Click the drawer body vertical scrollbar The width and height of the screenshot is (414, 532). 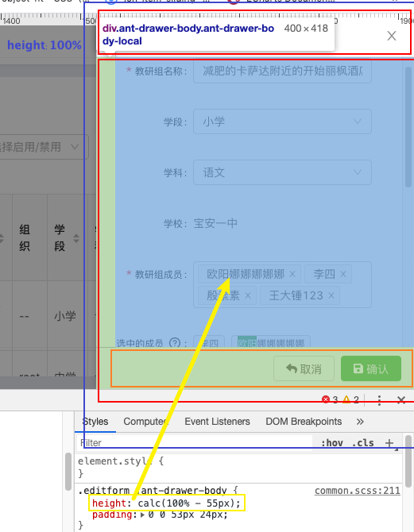(x=408, y=127)
